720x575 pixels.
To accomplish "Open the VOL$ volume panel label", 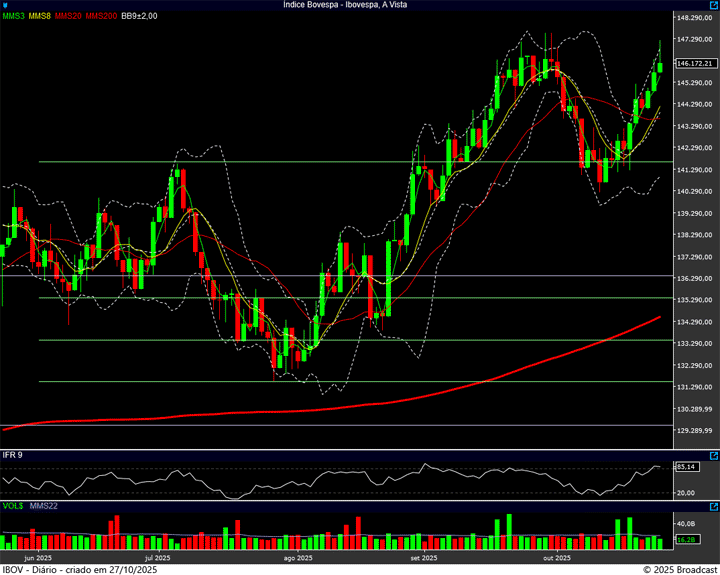I will pos(13,507).
